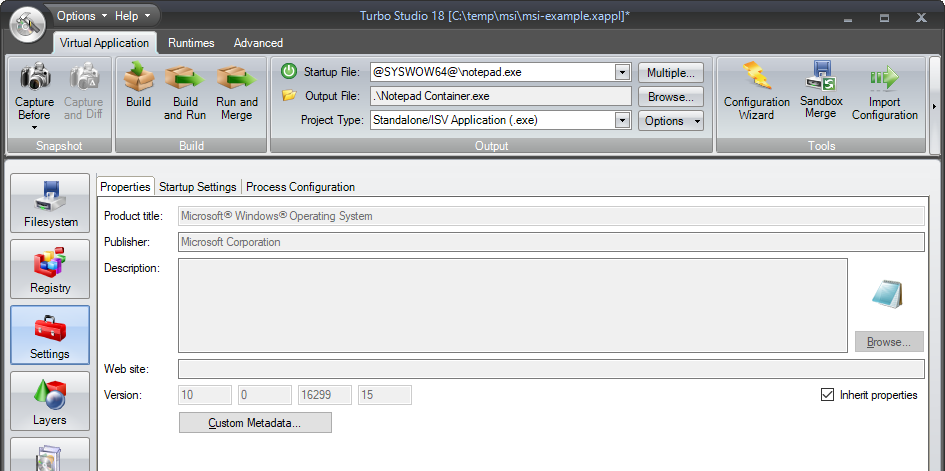The image size is (945, 471).
Task: Switch to the Advanced ribbon tab
Action: 259,43
